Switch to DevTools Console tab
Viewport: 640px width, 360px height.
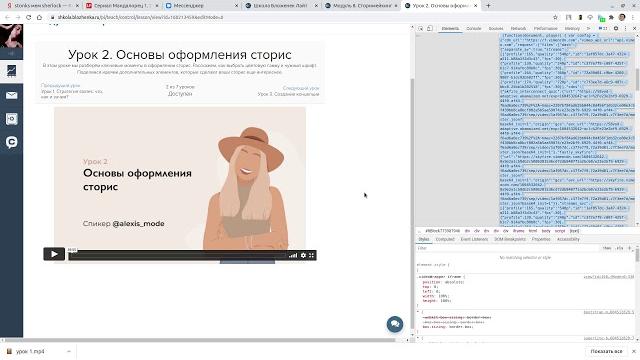tap(473, 29)
